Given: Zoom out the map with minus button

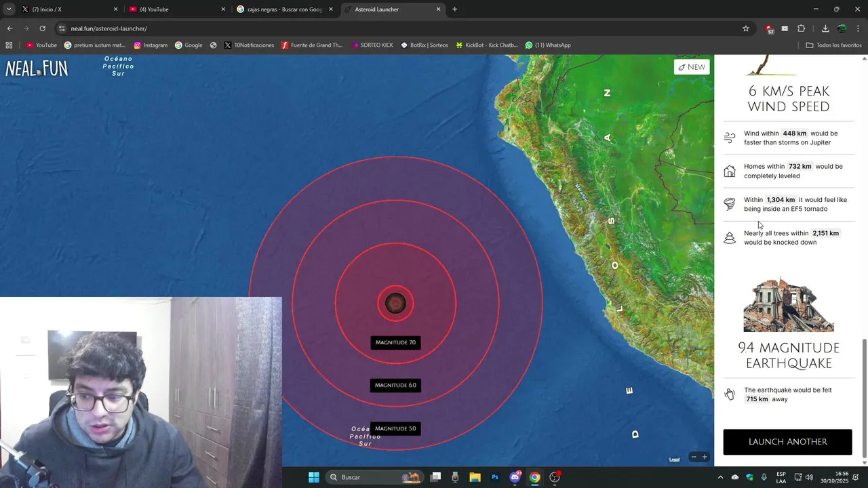Looking at the screenshot, I should coord(693,457).
